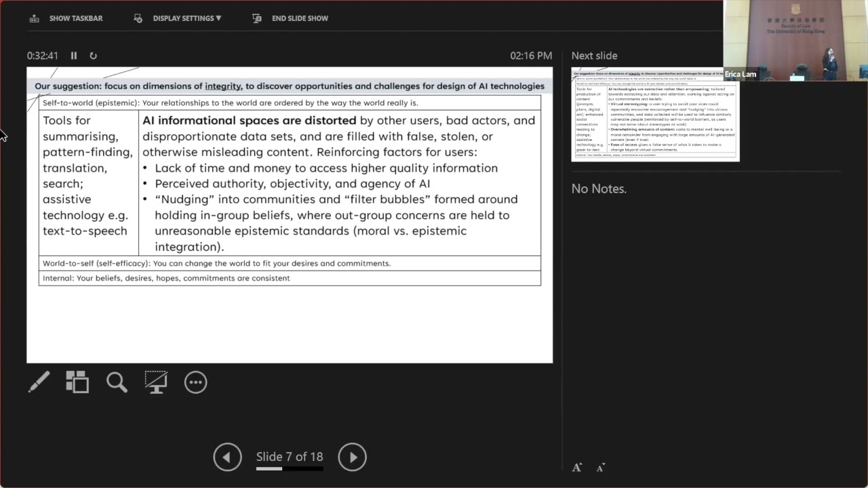This screenshot has width=868, height=488.
Task: Open the see all slides grid
Action: point(77,382)
